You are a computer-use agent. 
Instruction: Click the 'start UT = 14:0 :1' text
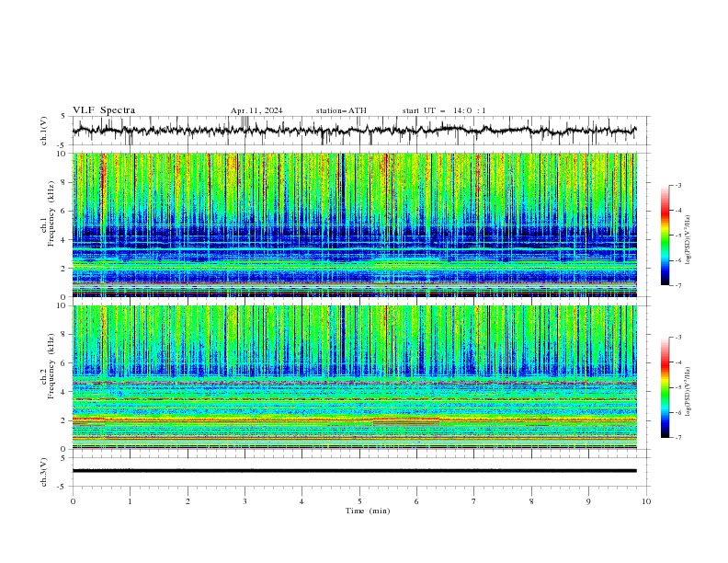(444, 110)
